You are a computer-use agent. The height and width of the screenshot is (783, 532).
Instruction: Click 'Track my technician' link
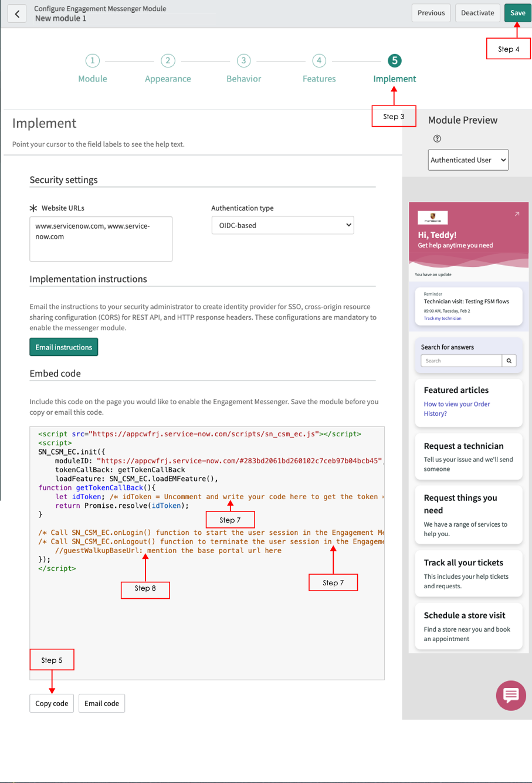pos(443,318)
